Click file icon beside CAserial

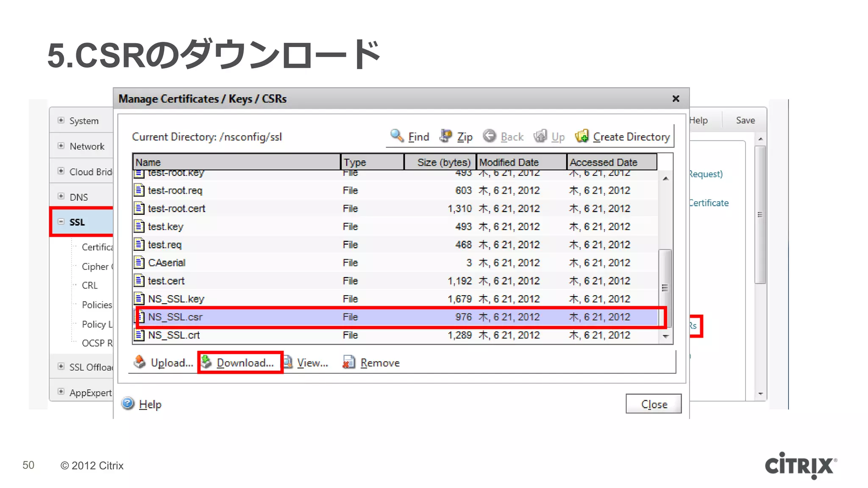tap(139, 263)
